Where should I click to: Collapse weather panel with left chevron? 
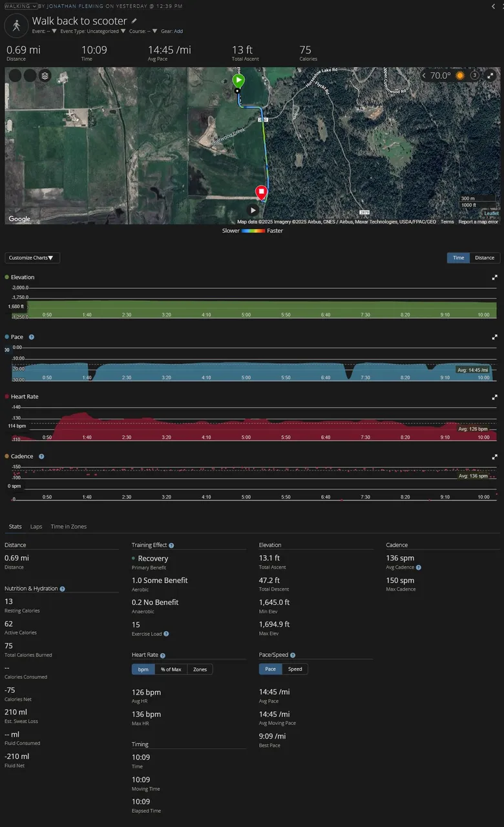pos(424,76)
